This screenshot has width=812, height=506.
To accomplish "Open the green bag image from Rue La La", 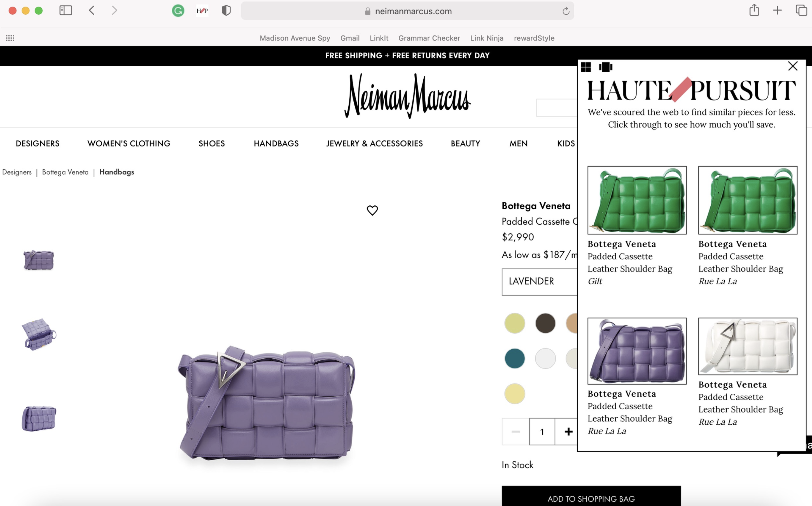I will click(x=748, y=200).
